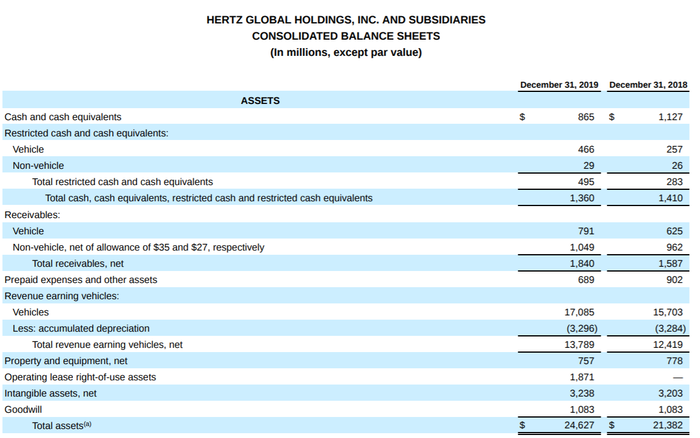Click the 'Total assets' row label

tap(62, 426)
